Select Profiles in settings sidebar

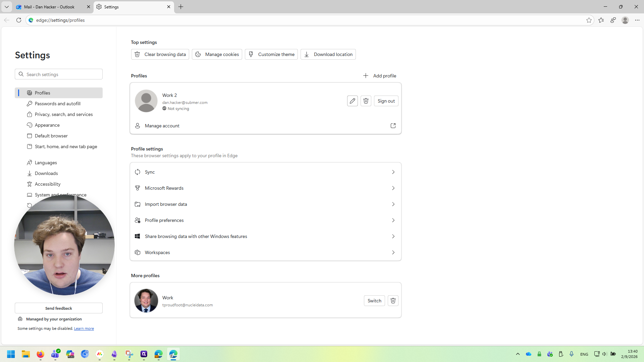(59, 93)
